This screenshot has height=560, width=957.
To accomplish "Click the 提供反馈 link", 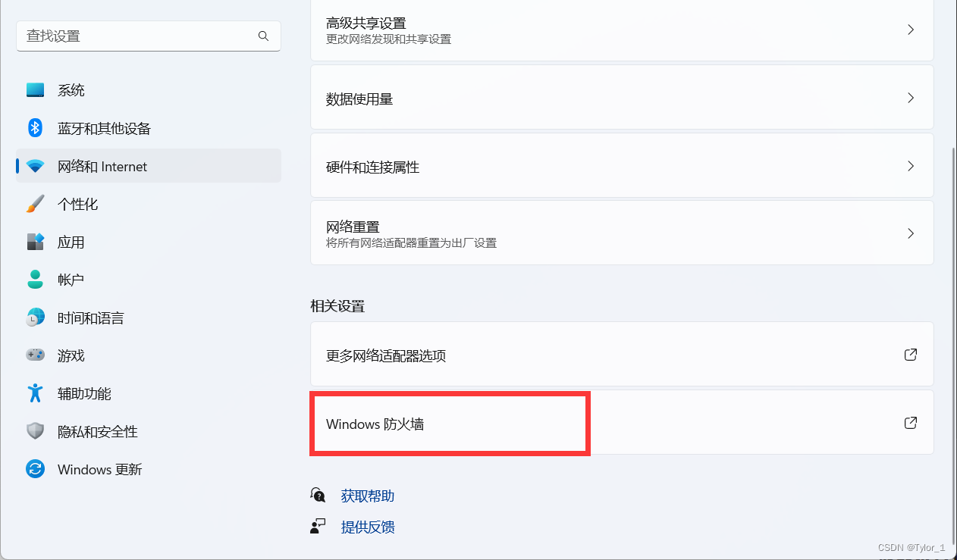I will tap(368, 527).
